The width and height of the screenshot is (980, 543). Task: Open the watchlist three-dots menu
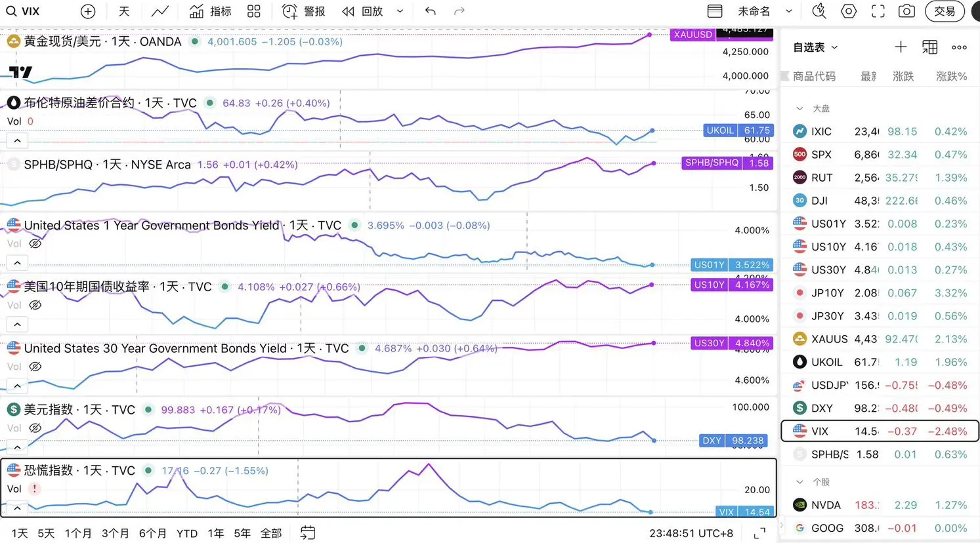tap(959, 47)
